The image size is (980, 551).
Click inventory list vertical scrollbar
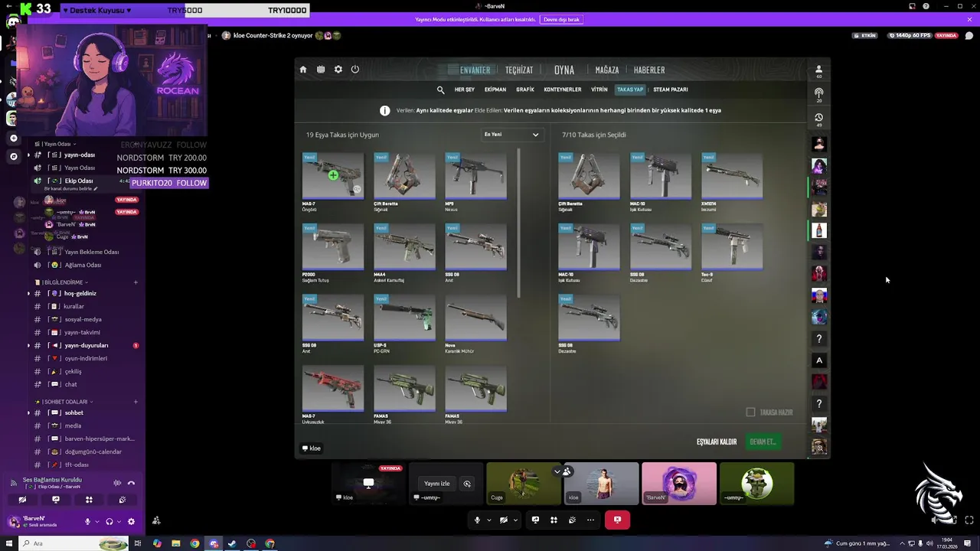(520, 223)
